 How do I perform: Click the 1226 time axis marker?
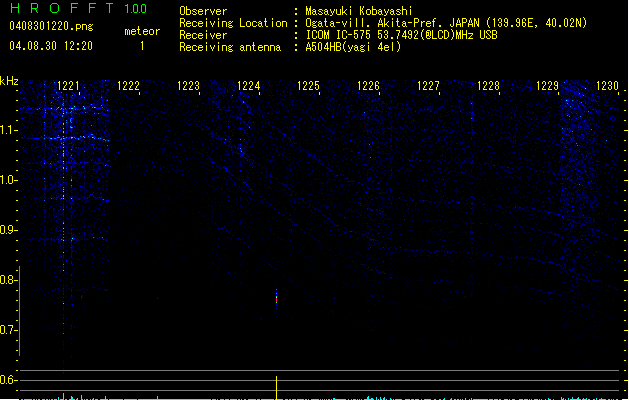tap(368, 86)
